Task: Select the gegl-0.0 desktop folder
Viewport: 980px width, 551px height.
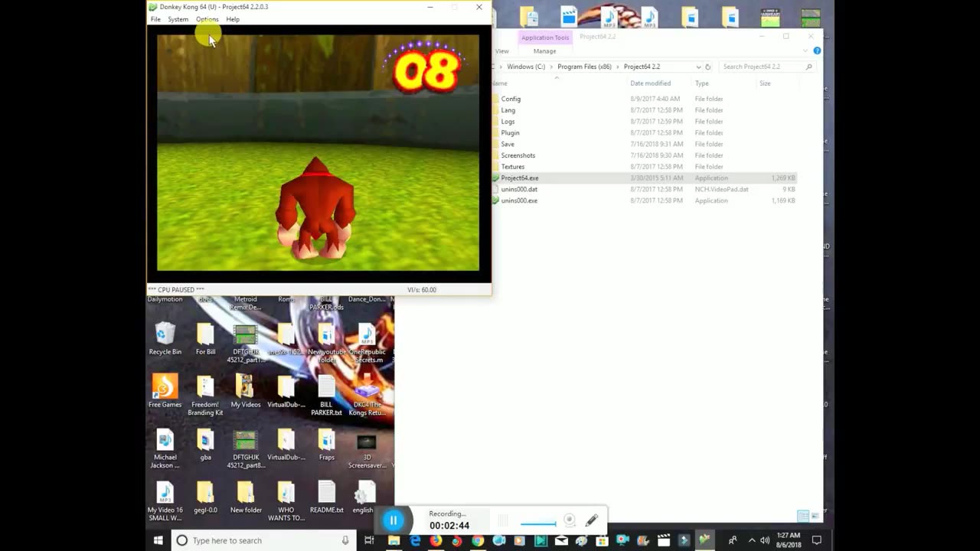Action: click(205, 497)
